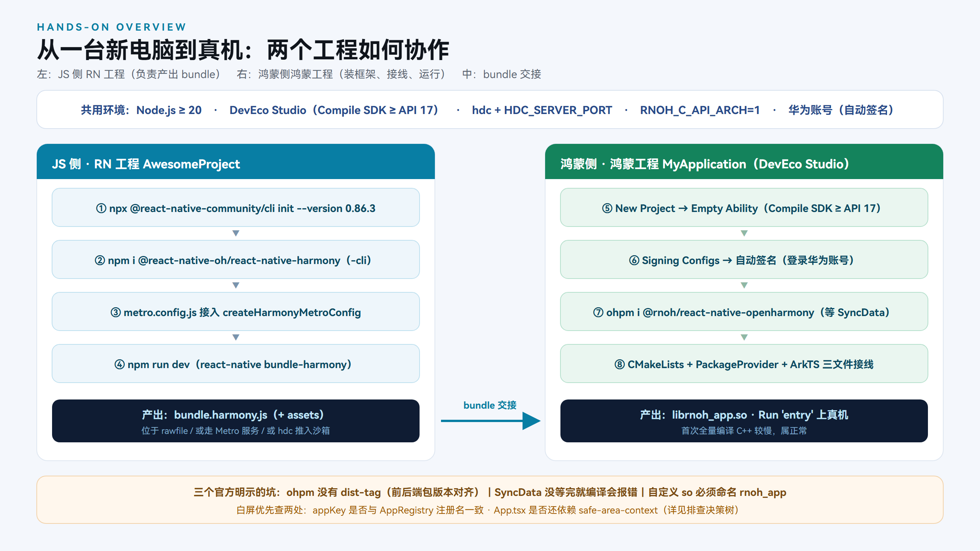Click text 'App.tsx 是否还依赖 safe-area-context'
Image resolution: width=980 pixels, height=551 pixels.
[576, 510]
